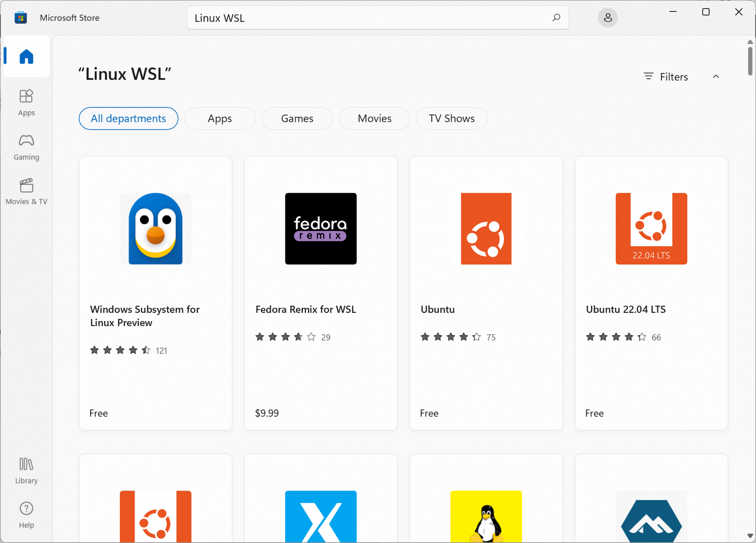Select the Apps department filter
This screenshot has width=756, height=543.
tap(220, 119)
